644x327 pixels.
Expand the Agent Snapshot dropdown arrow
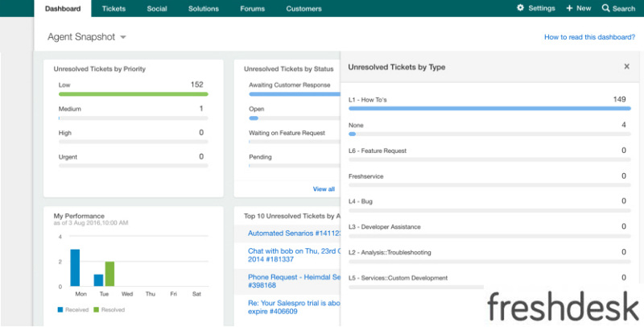pyautogui.click(x=123, y=38)
